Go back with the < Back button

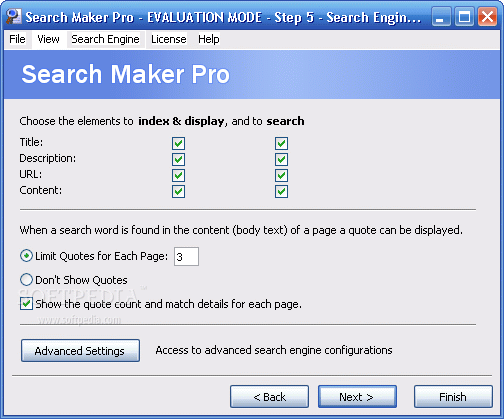coord(269,397)
